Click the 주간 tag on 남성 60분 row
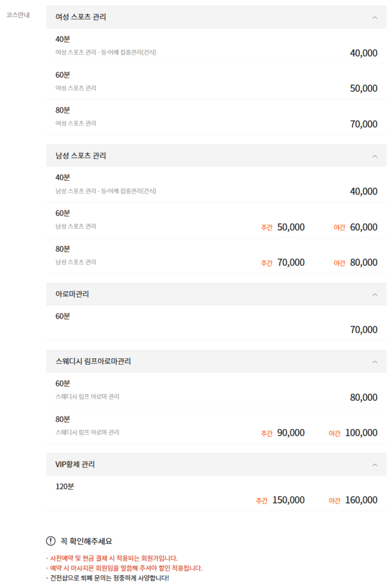 coord(268,227)
